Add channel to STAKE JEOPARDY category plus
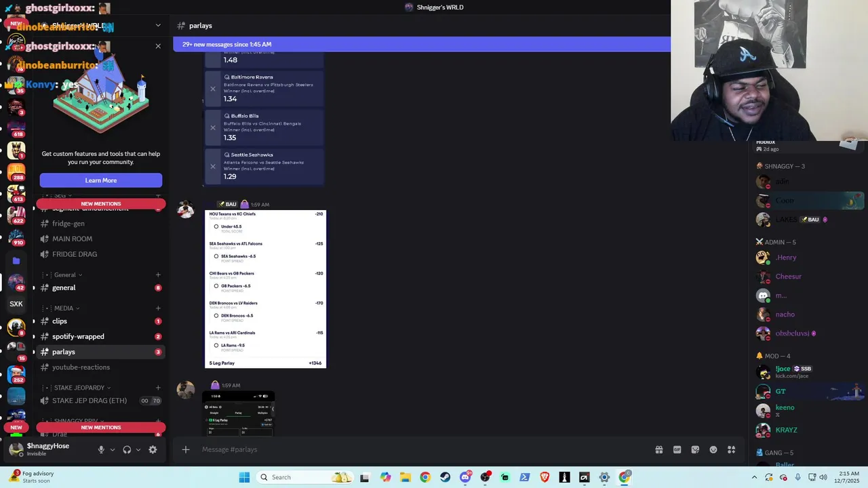 [x=158, y=388]
